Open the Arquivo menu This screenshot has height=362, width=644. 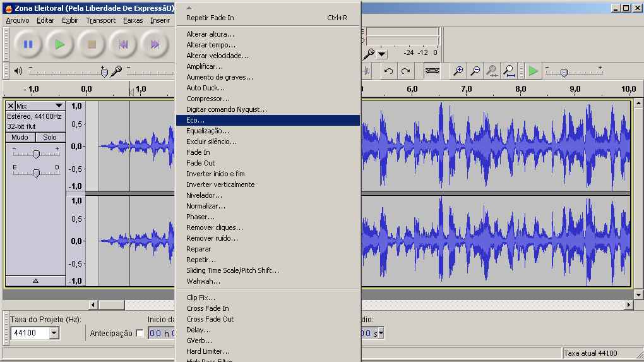point(18,20)
